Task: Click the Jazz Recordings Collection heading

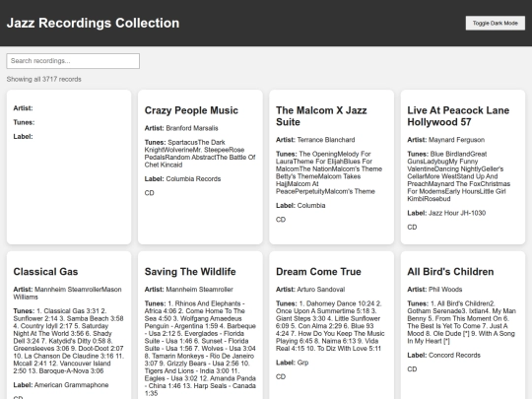Action: [93, 23]
